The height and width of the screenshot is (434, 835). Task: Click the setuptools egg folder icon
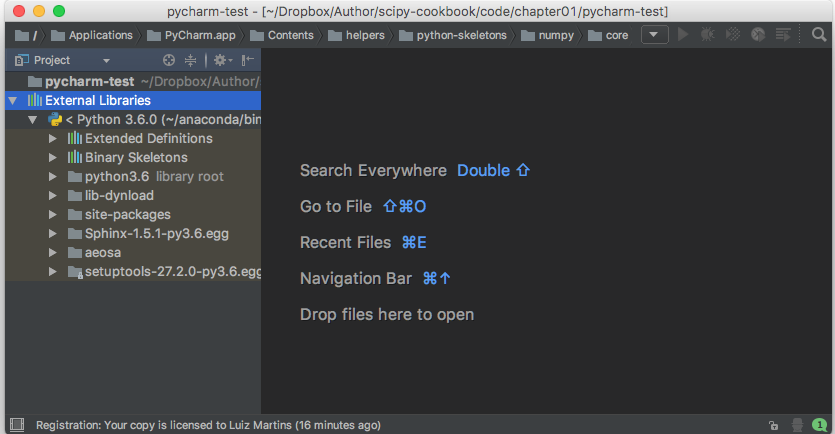tap(75, 272)
